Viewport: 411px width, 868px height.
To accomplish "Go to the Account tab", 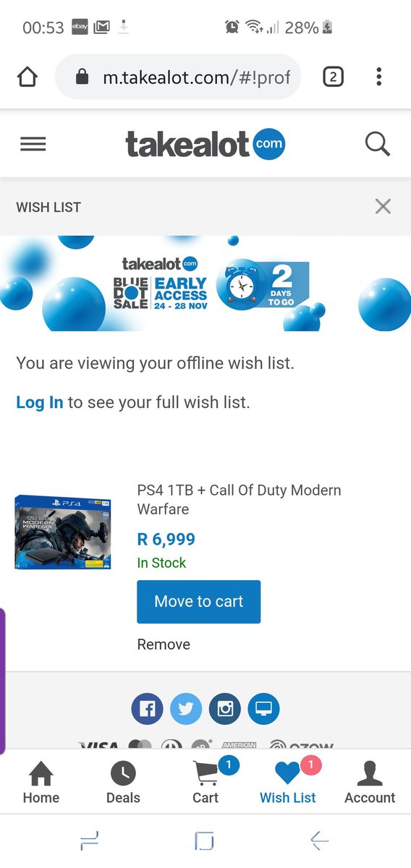I will pyautogui.click(x=370, y=783).
